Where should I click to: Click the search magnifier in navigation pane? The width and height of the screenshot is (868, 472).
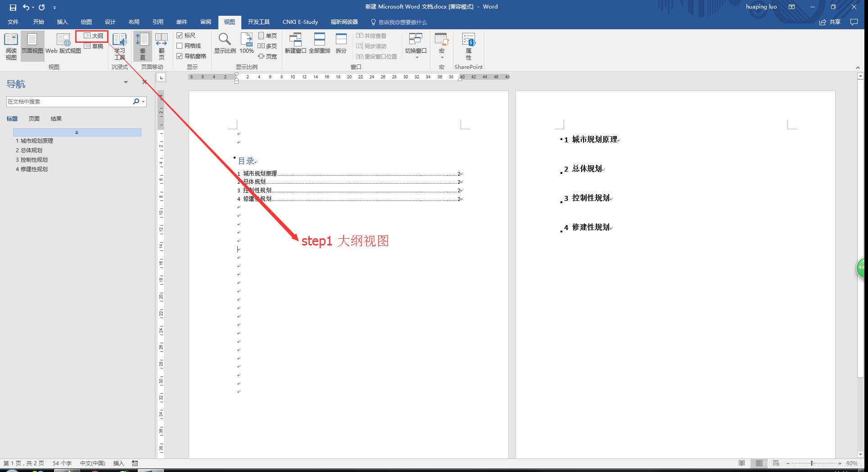click(136, 102)
